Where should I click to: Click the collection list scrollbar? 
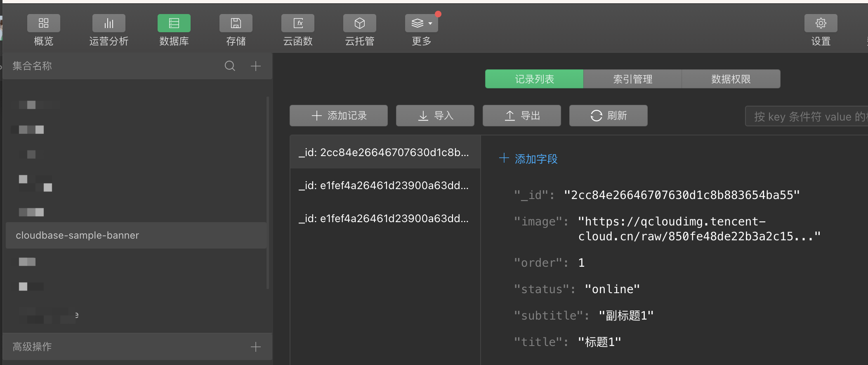268,193
